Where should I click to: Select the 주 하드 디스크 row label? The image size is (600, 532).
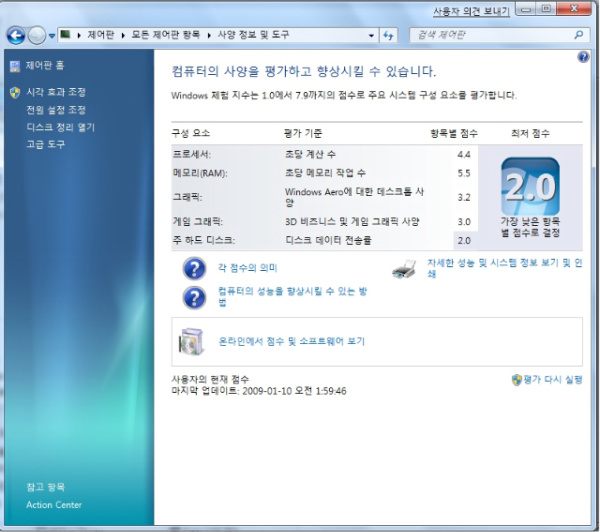204,240
